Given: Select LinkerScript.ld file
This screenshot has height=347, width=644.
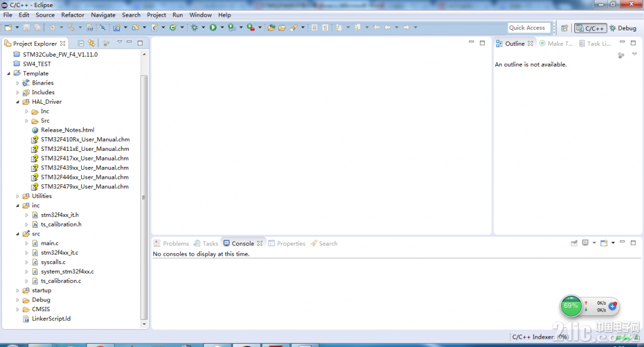Looking at the screenshot, I should (x=51, y=318).
